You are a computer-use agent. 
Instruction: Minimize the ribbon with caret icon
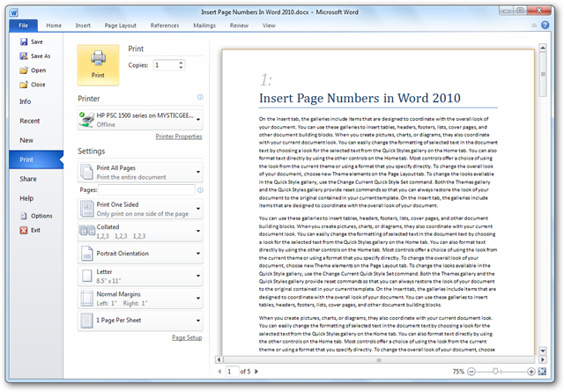pos(534,26)
